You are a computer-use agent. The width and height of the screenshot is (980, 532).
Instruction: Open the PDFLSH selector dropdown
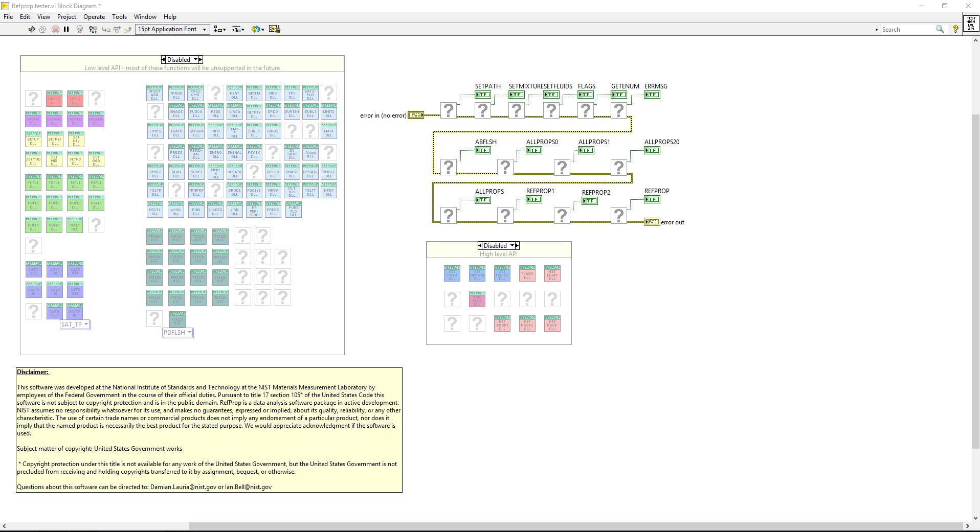pos(188,332)
